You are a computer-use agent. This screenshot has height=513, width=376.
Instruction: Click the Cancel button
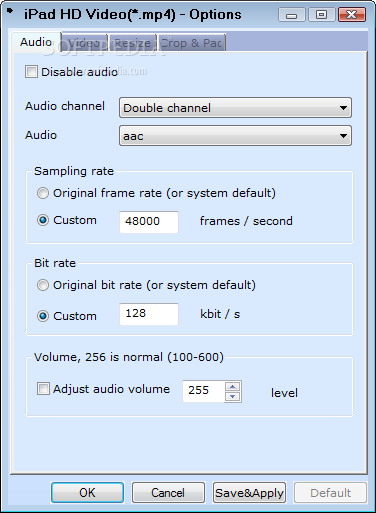168,492
